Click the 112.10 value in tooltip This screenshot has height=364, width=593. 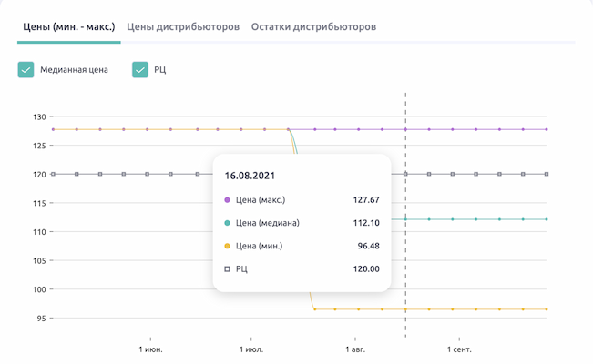click(x=366, y=223)
